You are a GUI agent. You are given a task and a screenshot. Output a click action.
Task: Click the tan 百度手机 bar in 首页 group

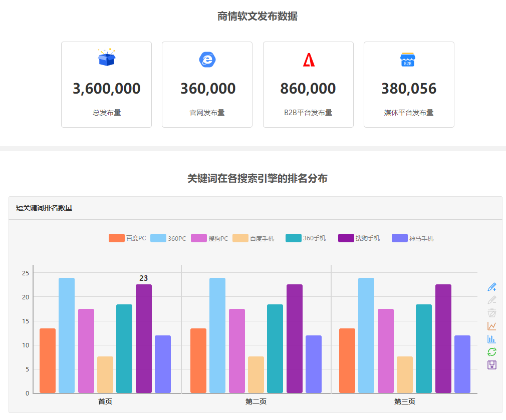105,374
